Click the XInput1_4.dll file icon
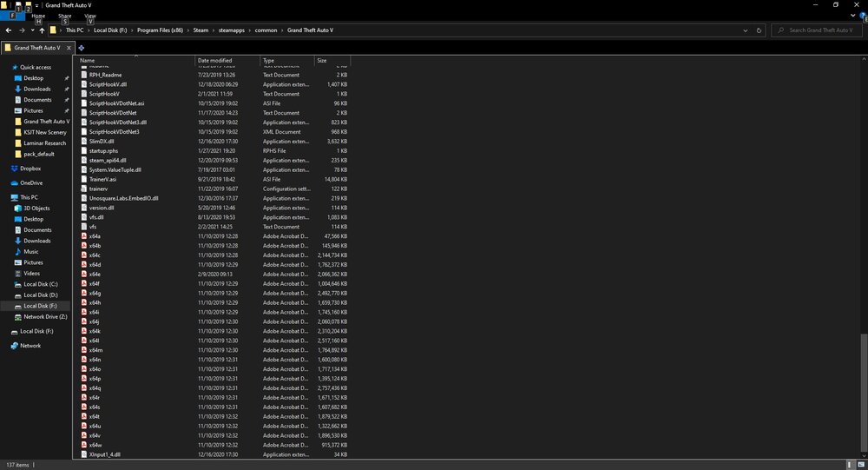 coord(84,454)
